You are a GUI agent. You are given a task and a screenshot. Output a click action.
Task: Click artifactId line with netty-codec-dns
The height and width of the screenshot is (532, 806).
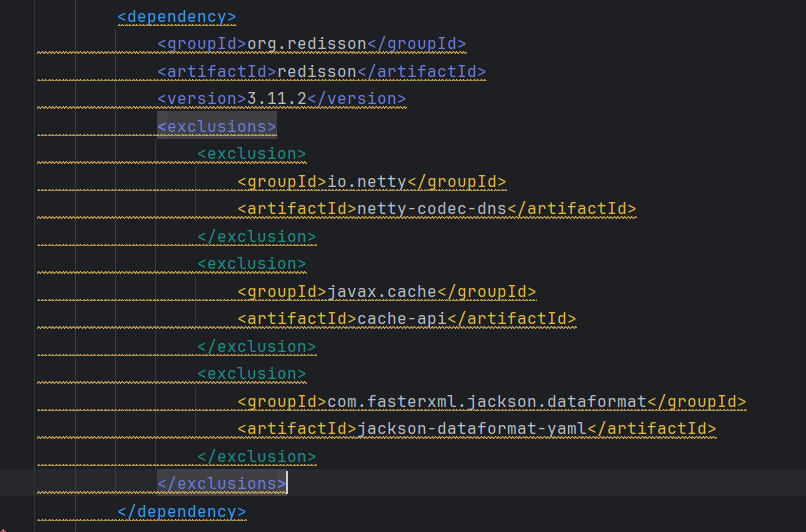click(x=437, y=209)
